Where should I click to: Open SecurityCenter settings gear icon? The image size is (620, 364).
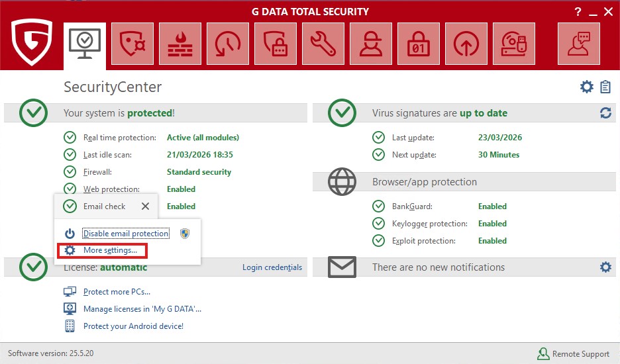click(587, 87)
